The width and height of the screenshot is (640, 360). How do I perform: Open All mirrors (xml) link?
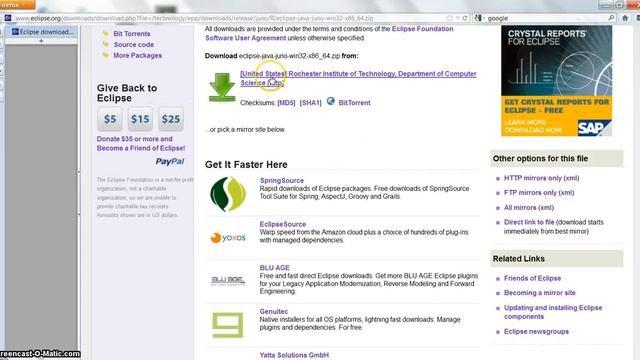coord(529,207)
